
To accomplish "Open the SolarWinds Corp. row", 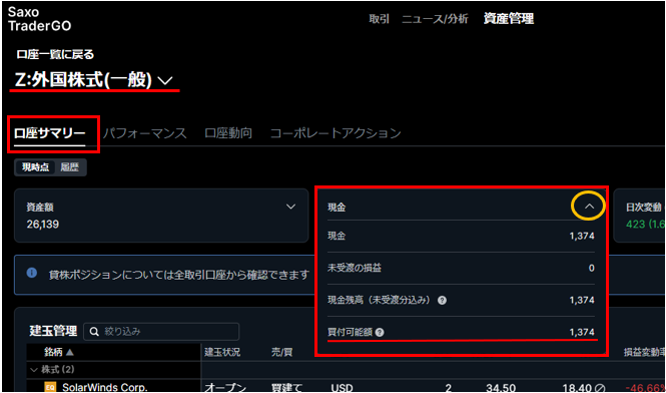I will point(104,387).
